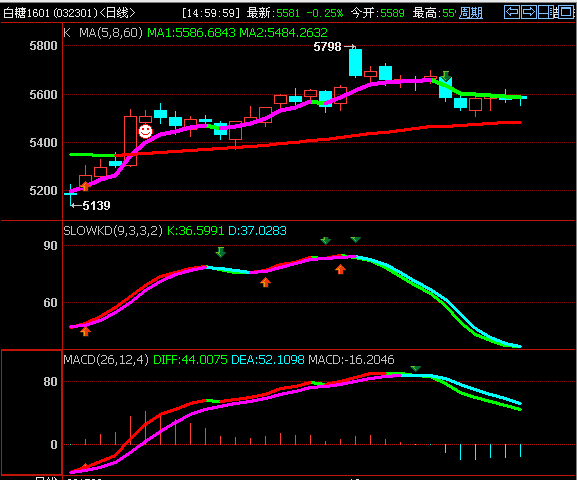Click the 今开:5589 opening price
577x480 pixels.
tap(377, 13)
